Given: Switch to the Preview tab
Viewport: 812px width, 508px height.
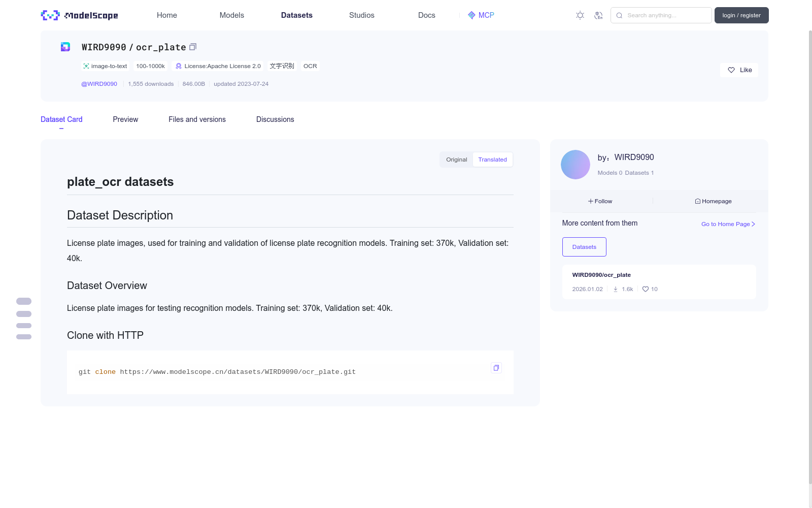Looking at the screenshot, I should (x=125, y=119).
